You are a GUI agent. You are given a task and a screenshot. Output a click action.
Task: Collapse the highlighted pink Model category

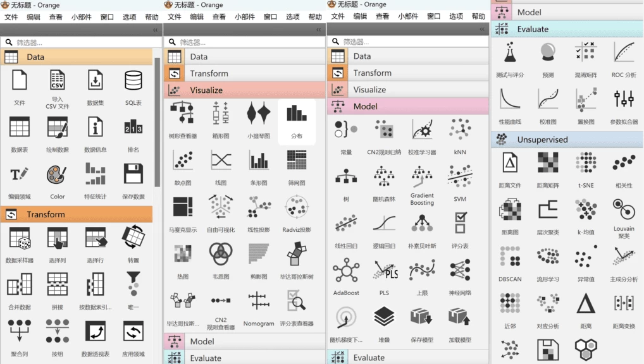coord(408,106)
